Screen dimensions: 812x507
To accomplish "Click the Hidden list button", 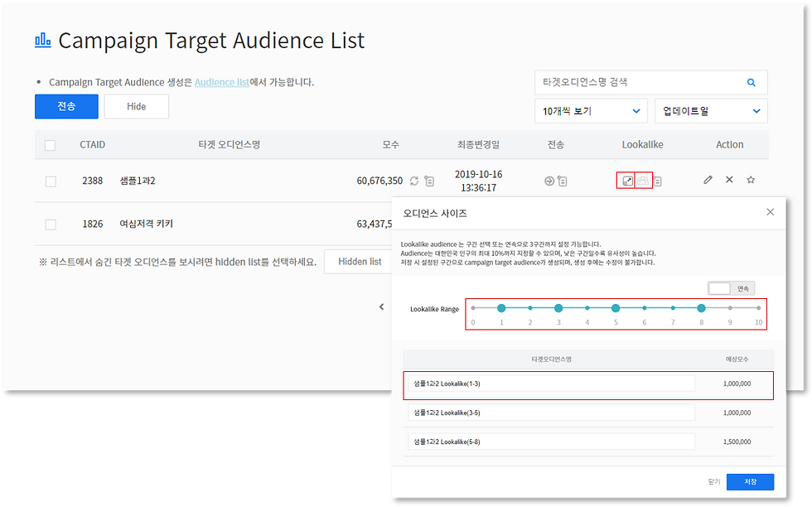I will click(x=360, y=262).
